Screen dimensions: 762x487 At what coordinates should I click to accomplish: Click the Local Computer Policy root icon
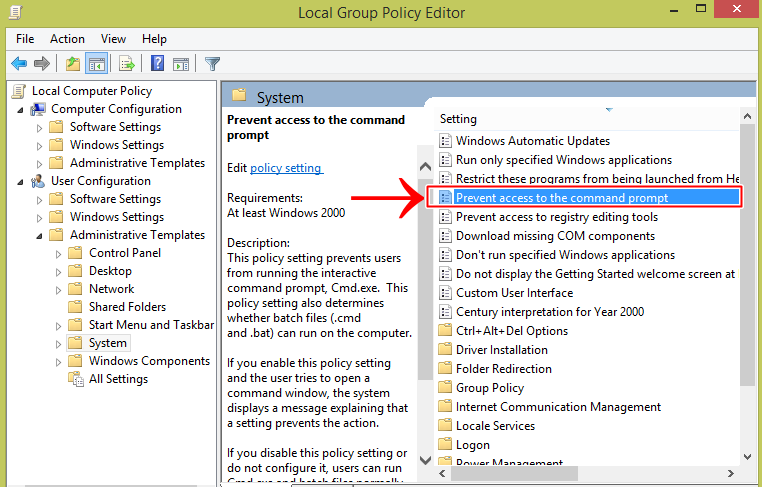19,91
